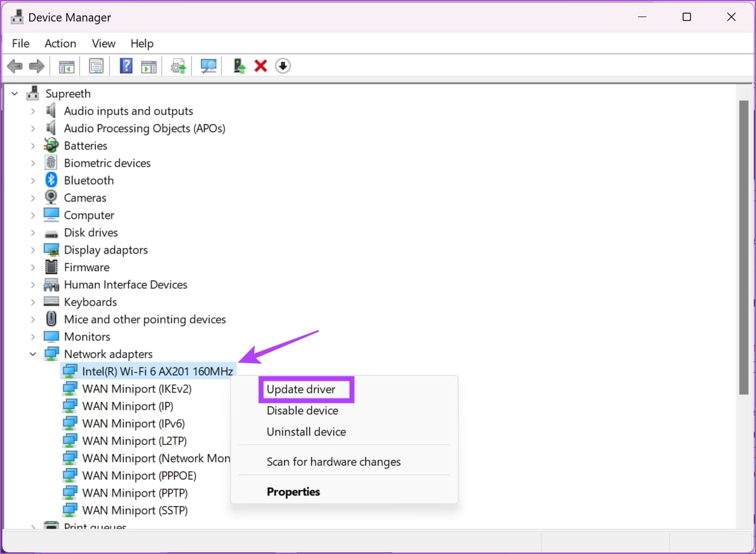
Task: Click the Firmware chip icon
Action: pos(51,267)
